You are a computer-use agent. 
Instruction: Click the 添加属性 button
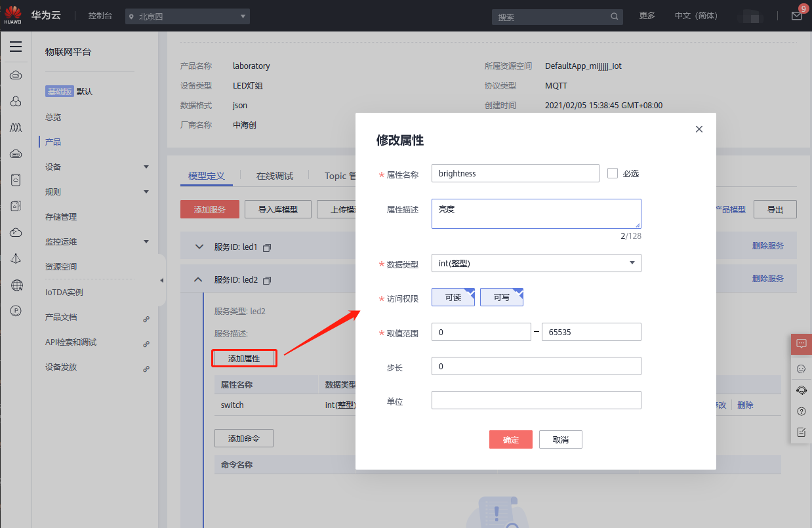[x=244, y=358]
